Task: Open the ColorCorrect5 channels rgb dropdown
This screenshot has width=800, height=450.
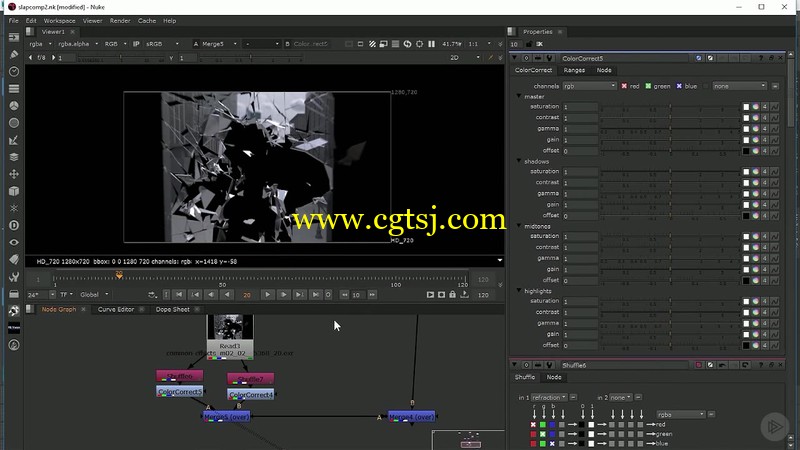Action: point(589,86)
